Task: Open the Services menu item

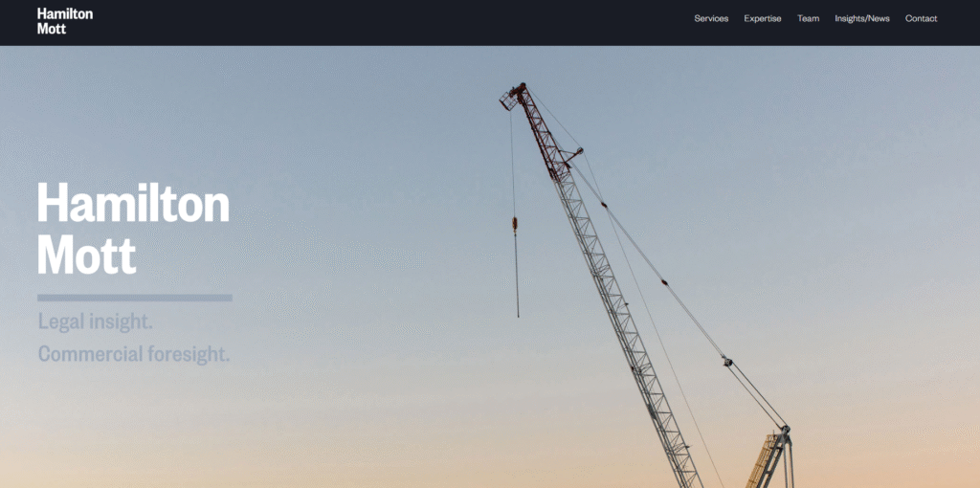Action: [x=711, y=19]
